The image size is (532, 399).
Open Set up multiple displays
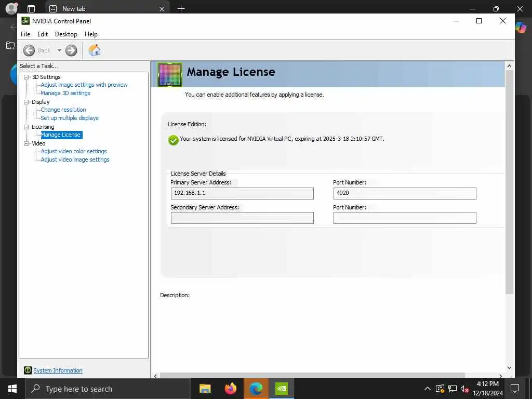pos(70,118)
